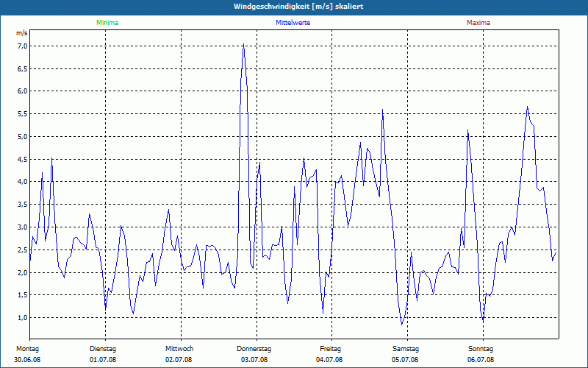
Task: Click the date 30.06.08
Action: (x=27, y=360)
